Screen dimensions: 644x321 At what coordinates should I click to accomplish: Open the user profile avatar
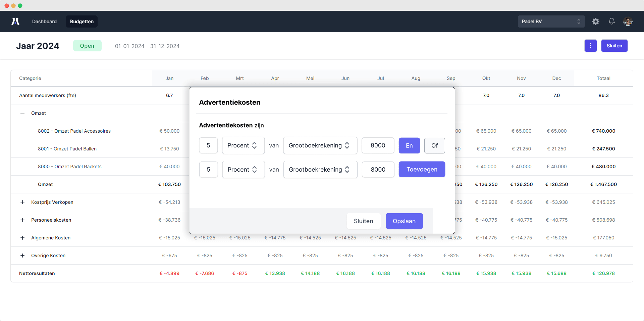[628, 21]
